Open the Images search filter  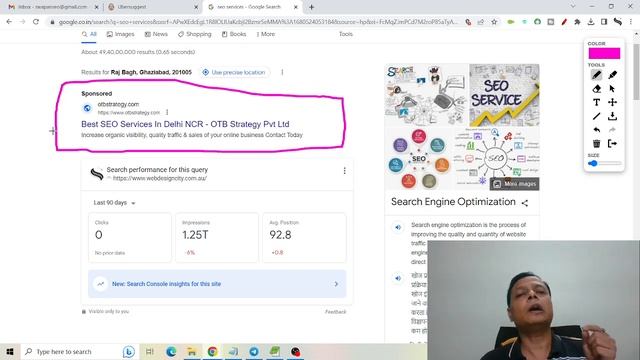click(x=120, y=34)
